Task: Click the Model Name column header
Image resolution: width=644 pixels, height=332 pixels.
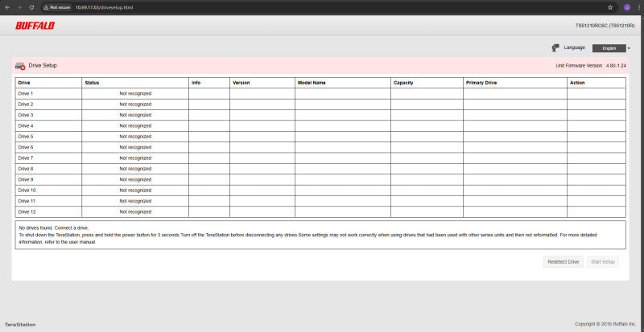Action: click(343, 83)
